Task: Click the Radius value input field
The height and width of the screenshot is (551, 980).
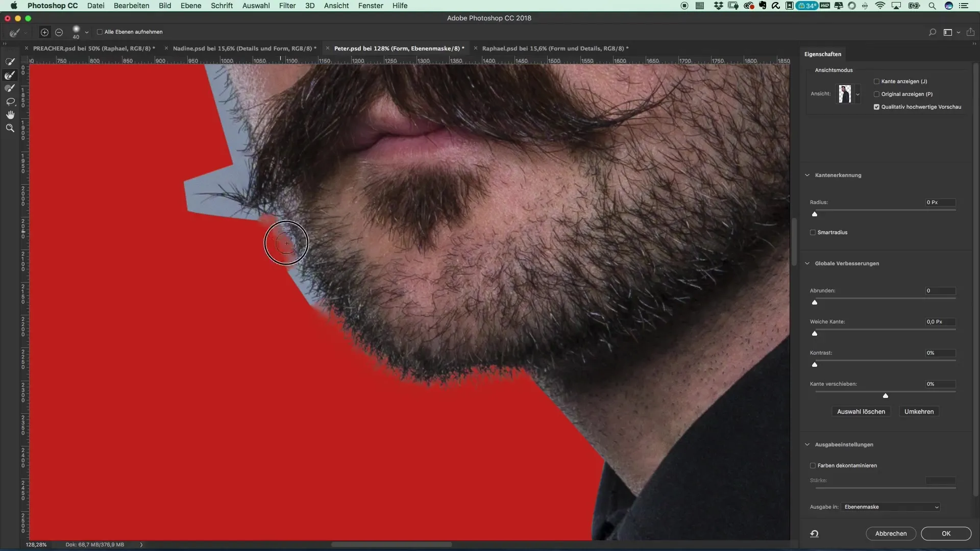Action: coord(940,203)
